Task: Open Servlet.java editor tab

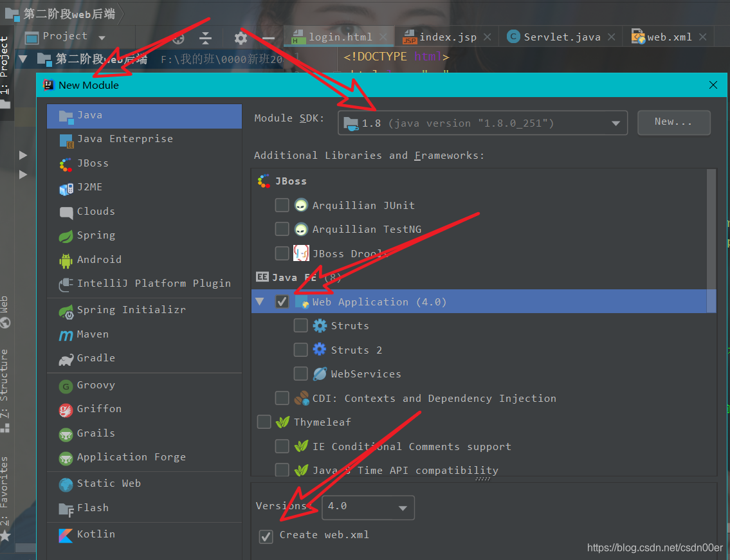Action: click(x=561, y=37)
